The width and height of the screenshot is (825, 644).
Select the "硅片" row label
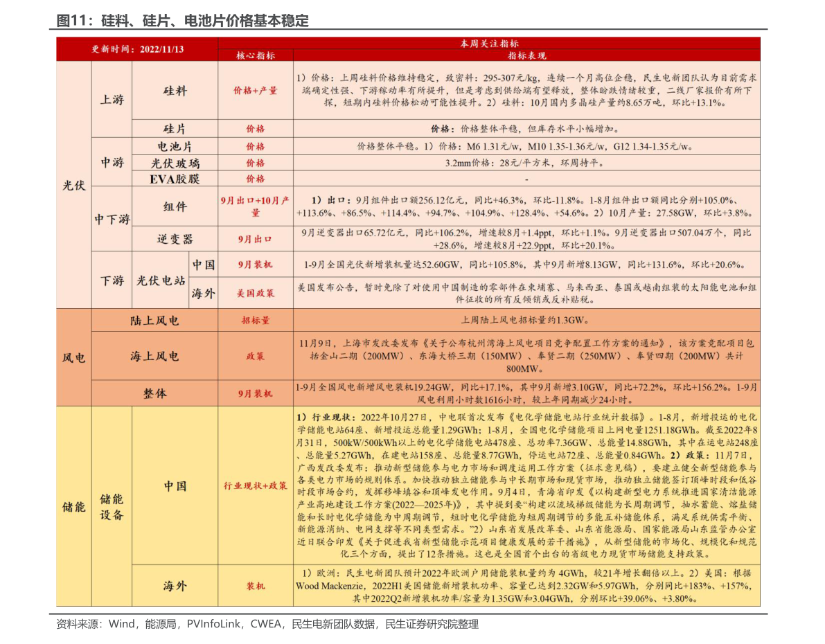point(175,129)
